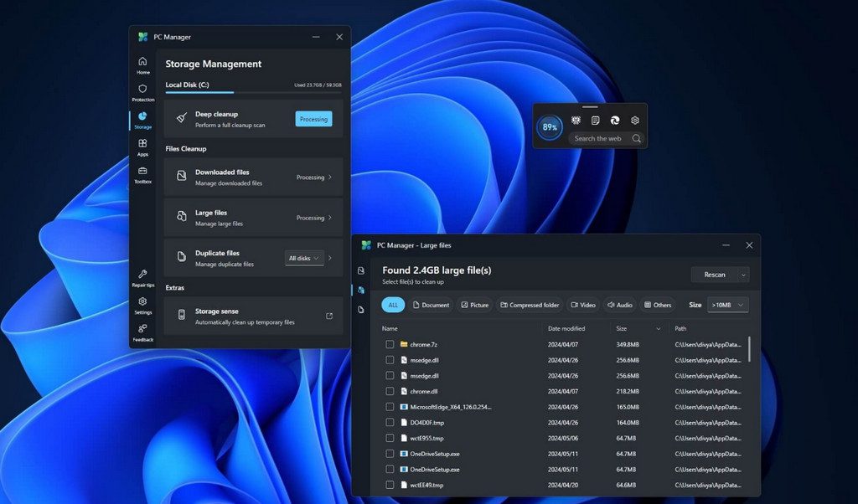The image size is (858, 504).
Task: Select the chrome.7z file name
Action: tap(423, 344)
